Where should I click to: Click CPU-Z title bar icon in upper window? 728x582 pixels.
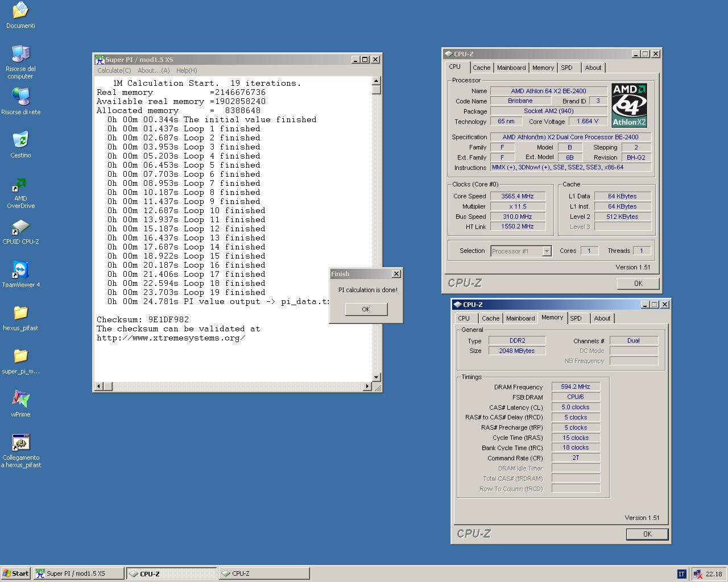tap(448, 54)
